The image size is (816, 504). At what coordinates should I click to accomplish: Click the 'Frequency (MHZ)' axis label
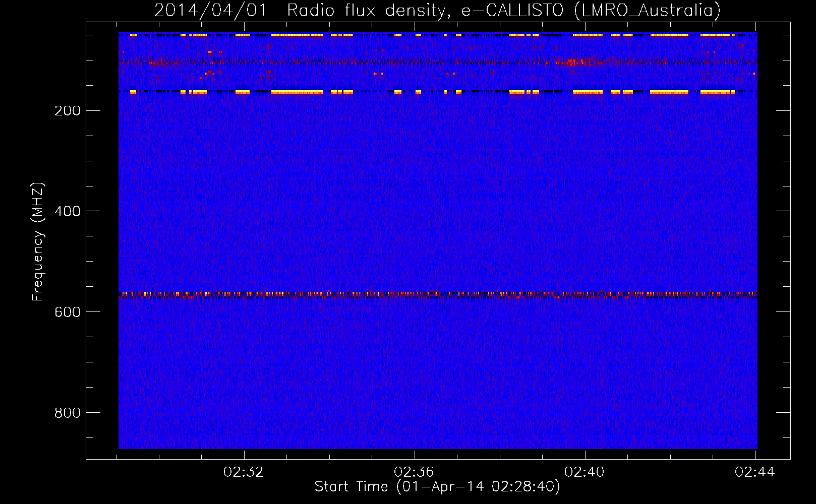pos(38,242)
